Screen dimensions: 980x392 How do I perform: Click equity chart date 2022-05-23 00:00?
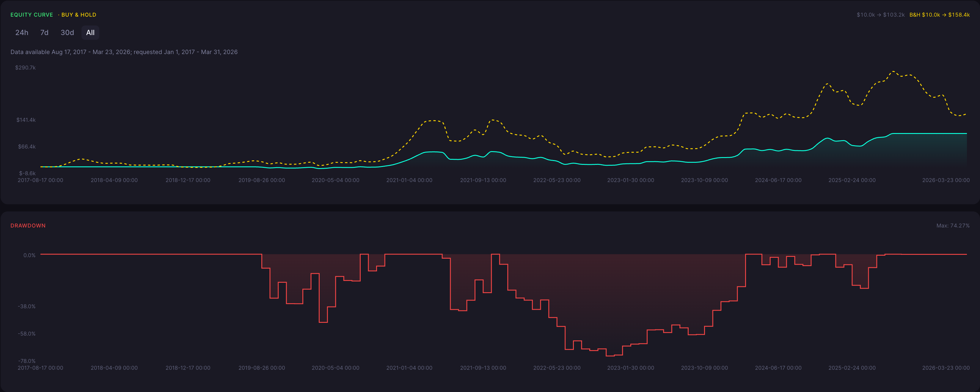click(557, 181)
